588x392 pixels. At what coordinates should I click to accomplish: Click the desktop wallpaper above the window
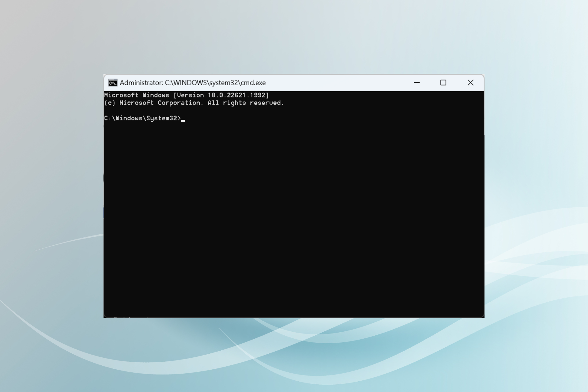click(x=294, y=37)
